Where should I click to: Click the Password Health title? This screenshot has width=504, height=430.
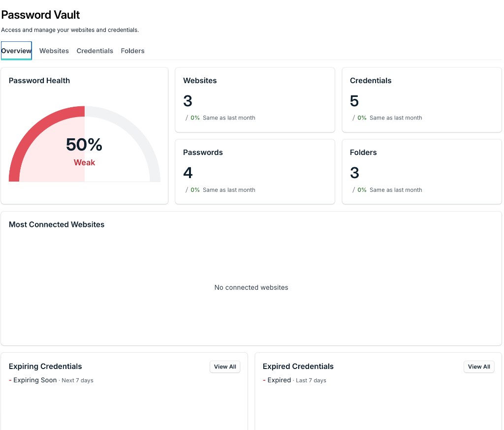coord(39,80)
